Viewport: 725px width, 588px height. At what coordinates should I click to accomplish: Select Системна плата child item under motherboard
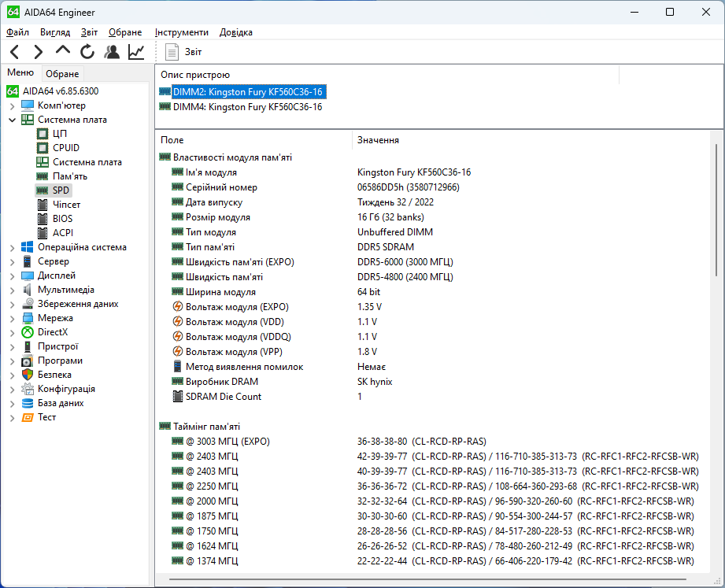click(87, 162)
